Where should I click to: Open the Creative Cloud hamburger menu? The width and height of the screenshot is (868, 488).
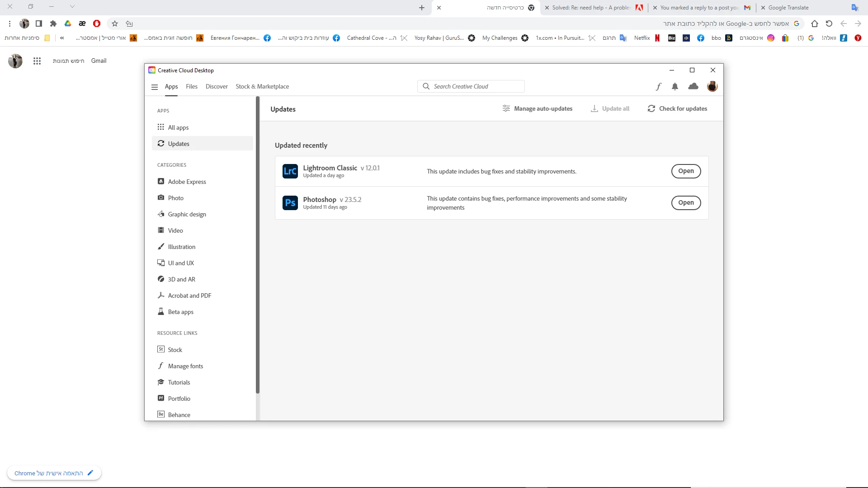tap(155, 87)
